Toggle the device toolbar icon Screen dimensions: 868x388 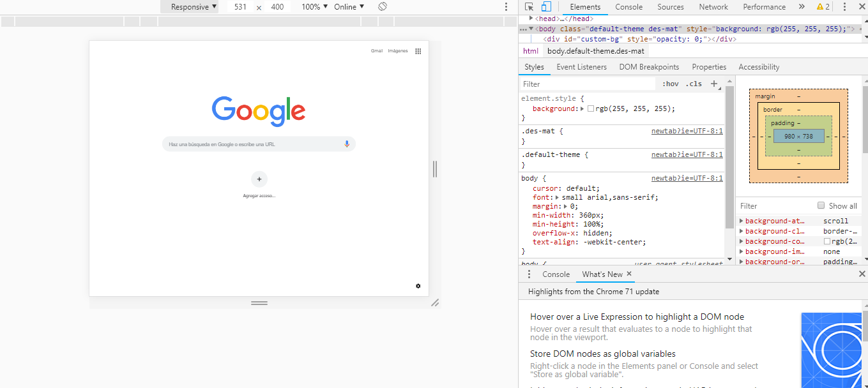[x=546, y=7]
